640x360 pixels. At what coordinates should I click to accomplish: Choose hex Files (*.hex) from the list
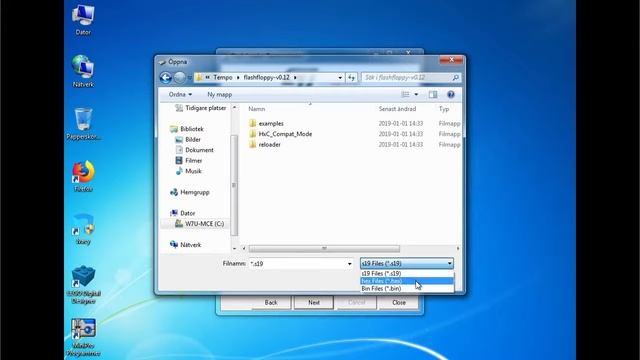[407, 281]
